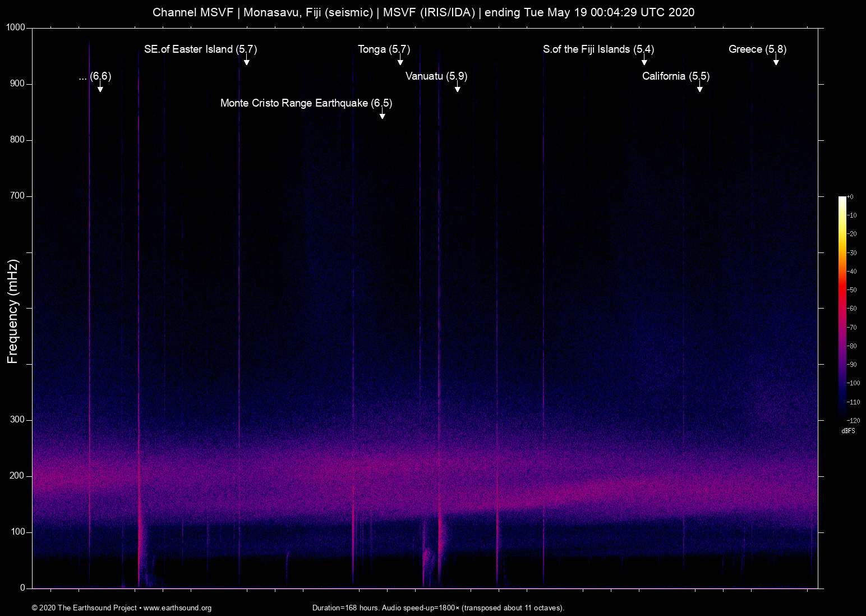Click the '-20' color scale label

pyautogui.click(x=851, y=234)
